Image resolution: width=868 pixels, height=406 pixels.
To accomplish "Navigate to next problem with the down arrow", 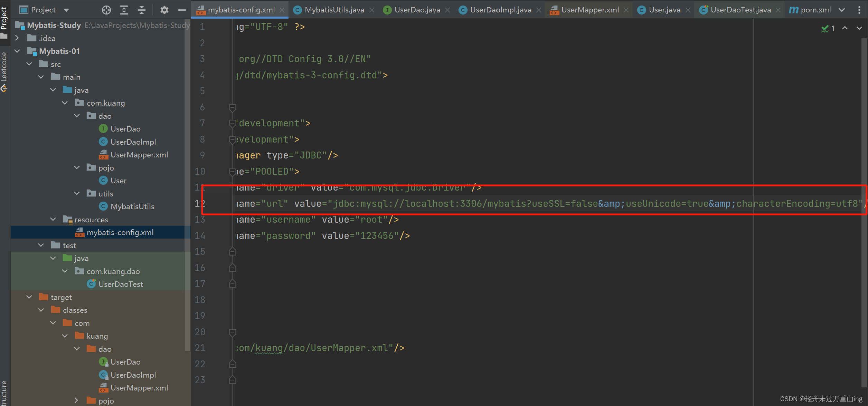I will pyautogui.click(x=859, y=28).
